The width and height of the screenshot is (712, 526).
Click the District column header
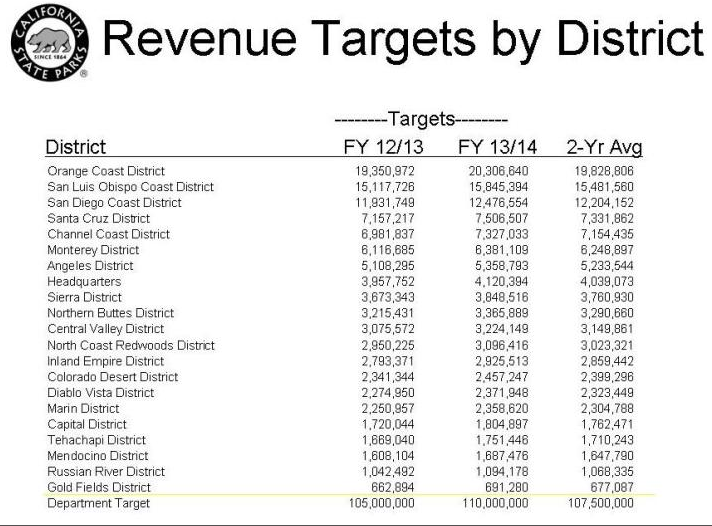(76, 147)
